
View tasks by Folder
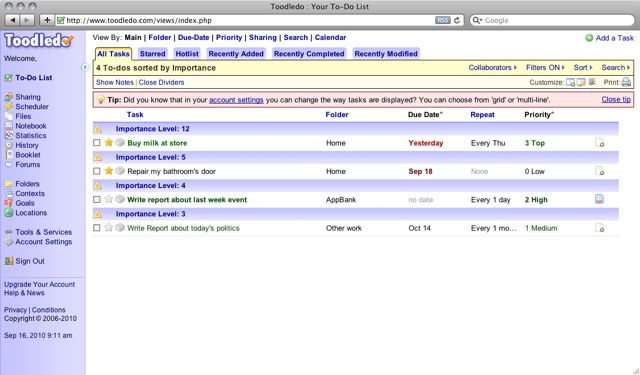click(x=160, y=38)
